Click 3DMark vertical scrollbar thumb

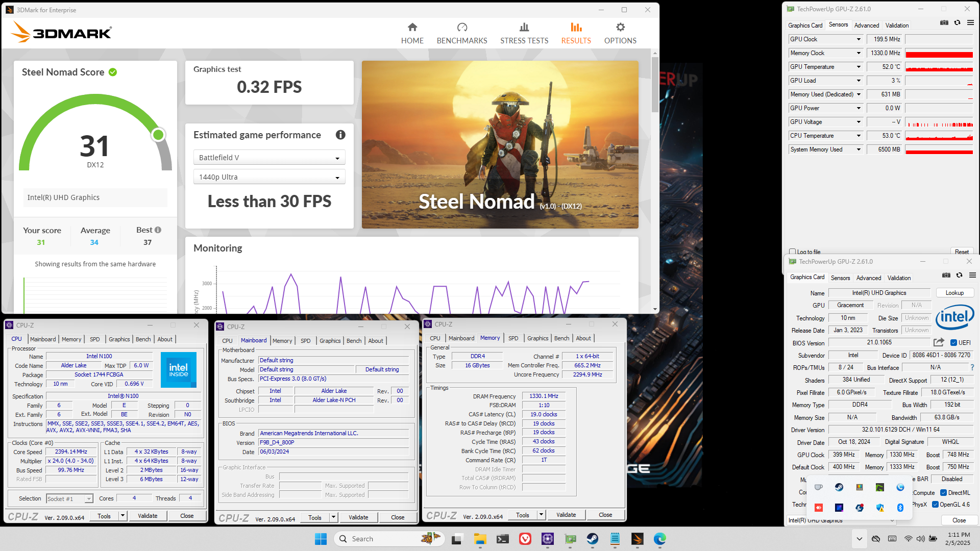click(655, 84)
